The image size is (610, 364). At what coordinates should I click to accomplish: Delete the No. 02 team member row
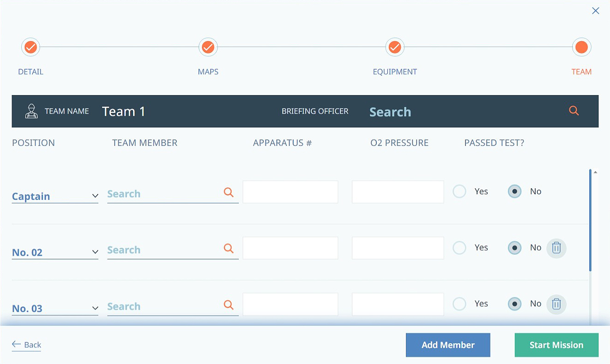coord(556,248)
